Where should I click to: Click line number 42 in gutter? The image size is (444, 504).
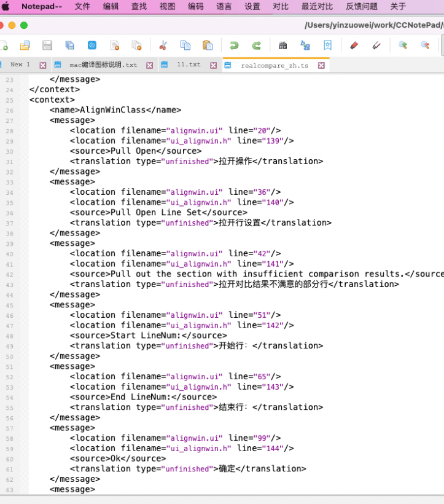pyautogui.click(x=10, y=275)
